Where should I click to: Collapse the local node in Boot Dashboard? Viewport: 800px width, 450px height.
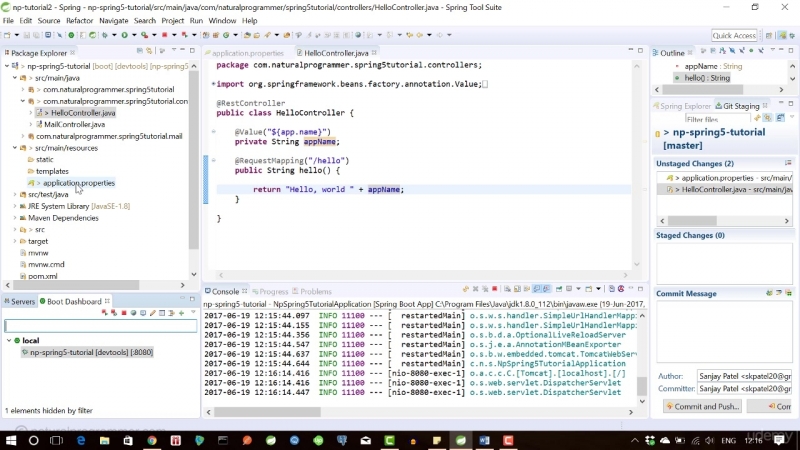click(9, 340)
